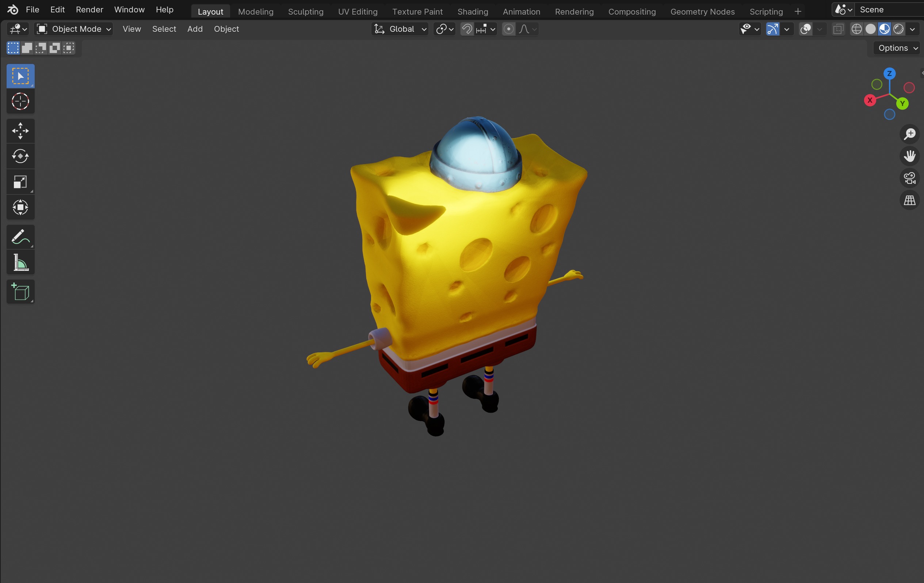Toggle show gizmo button
The height and width of the screenshot is (583, 924).
(772, 29)
